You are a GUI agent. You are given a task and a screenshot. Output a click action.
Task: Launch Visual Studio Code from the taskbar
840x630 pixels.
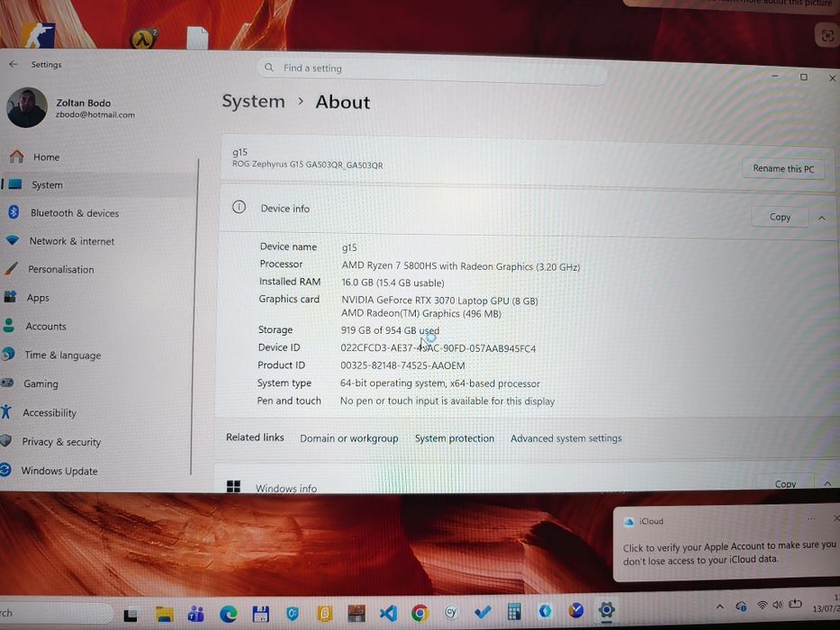[x=388, y=613]
